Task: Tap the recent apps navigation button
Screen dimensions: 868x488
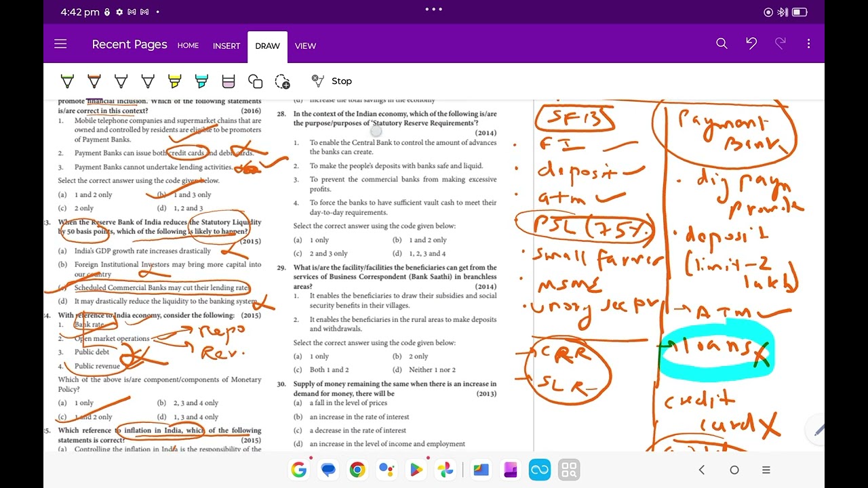Action: 766,470
